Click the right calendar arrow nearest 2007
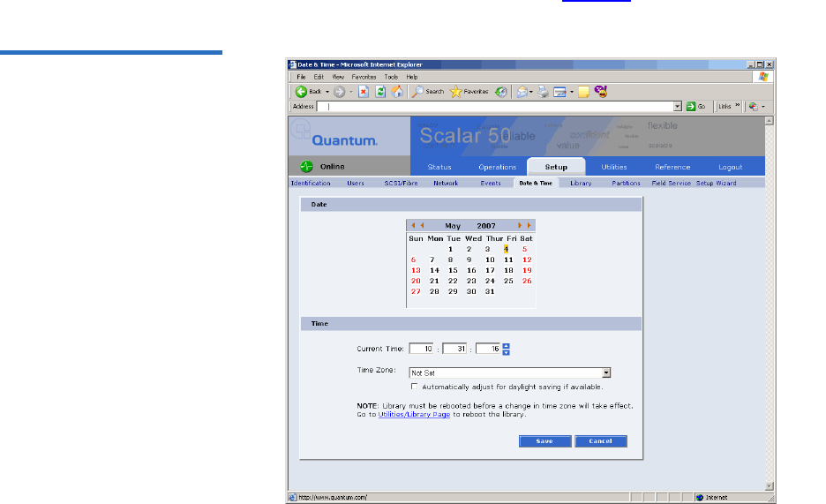The width and height of the screenshot is (826, 504). point(520,225)
